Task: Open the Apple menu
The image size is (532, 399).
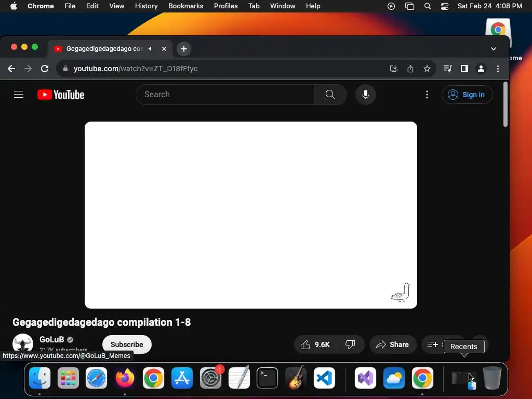Action: (13, 6)
